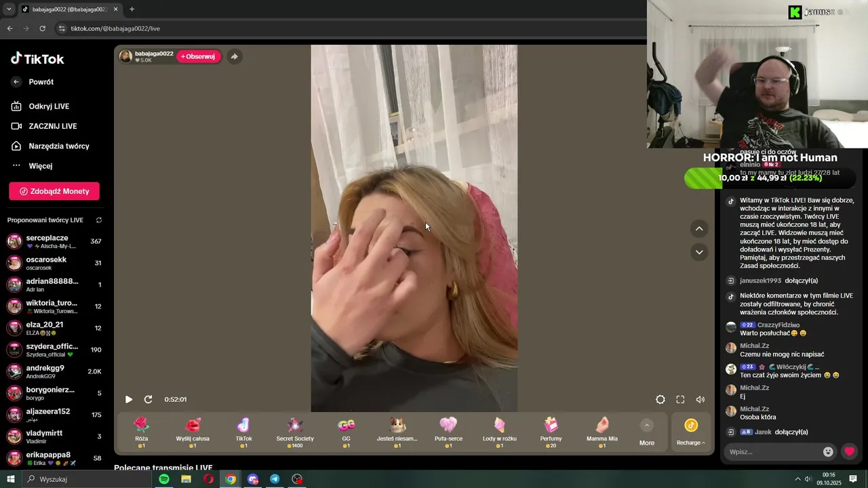Open serceplacze live stream
868x488 pixels.
tap(54, 241)
